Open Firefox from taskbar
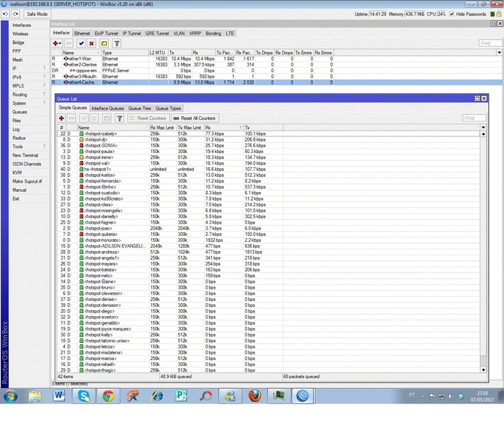This screenshot has height=433, width=504. point(255,396)
